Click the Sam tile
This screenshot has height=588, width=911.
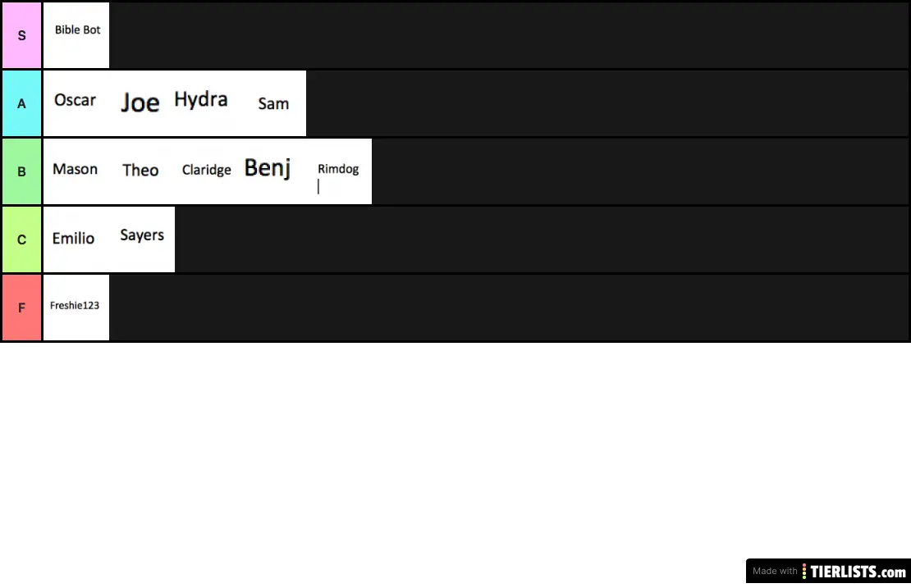tap(273, 103)
